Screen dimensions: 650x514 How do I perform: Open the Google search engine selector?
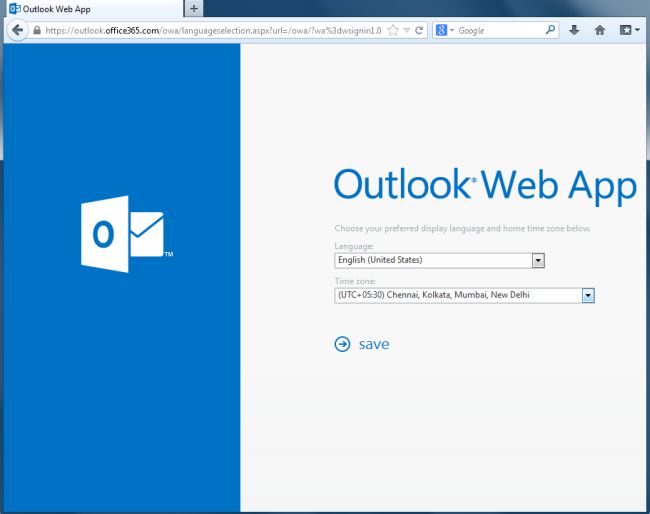[445, 30]
